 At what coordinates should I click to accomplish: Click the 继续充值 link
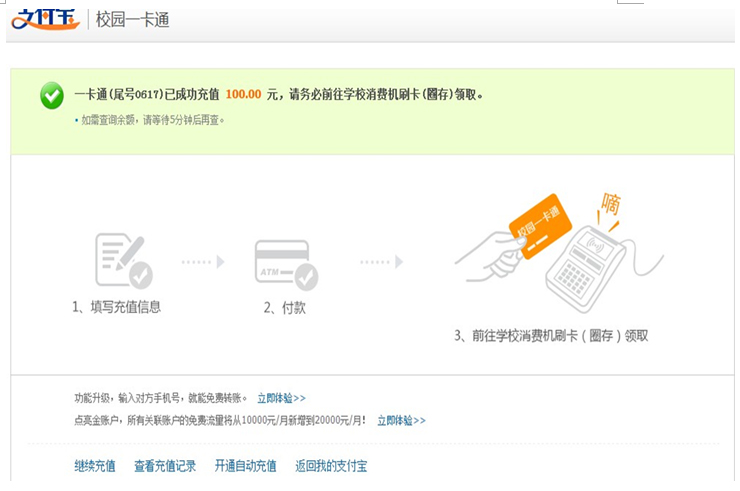[x=95, y=466]
